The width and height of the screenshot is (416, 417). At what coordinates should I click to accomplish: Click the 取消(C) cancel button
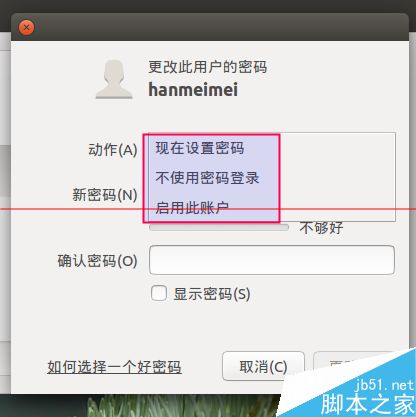tap(263, 367)
